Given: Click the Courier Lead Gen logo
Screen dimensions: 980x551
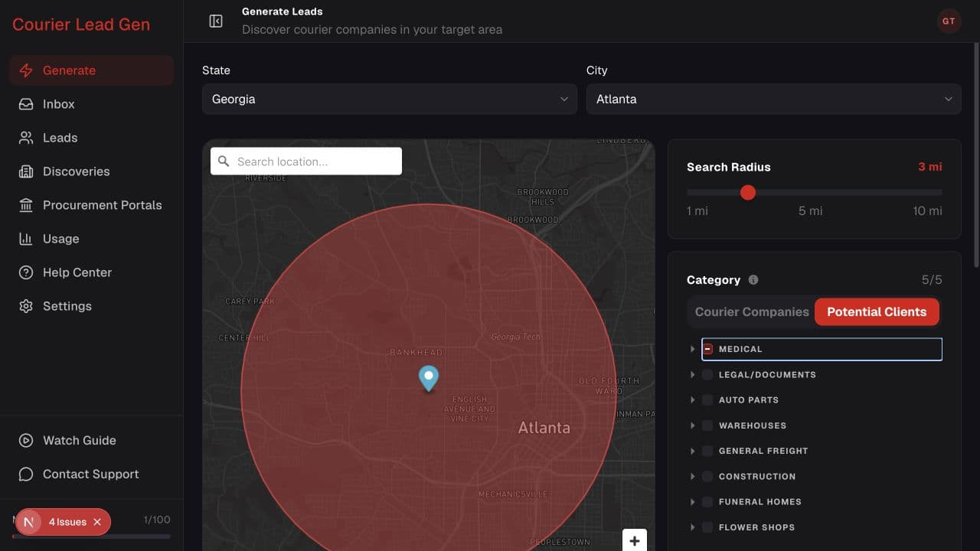Looking at the screenshot, I should 81,24.
